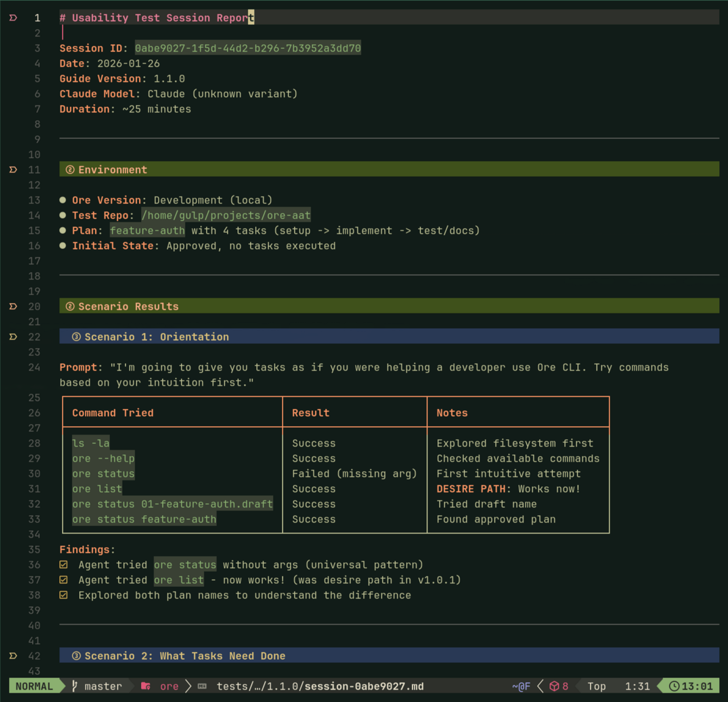
Task: Click the diagnostics cube icon showing 8
Action: (x=554, y=686)
